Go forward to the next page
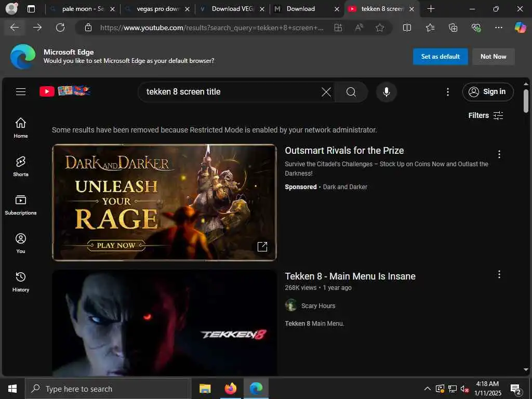The height and width of the screenshot is (399, 532). [x=37, y=28]
